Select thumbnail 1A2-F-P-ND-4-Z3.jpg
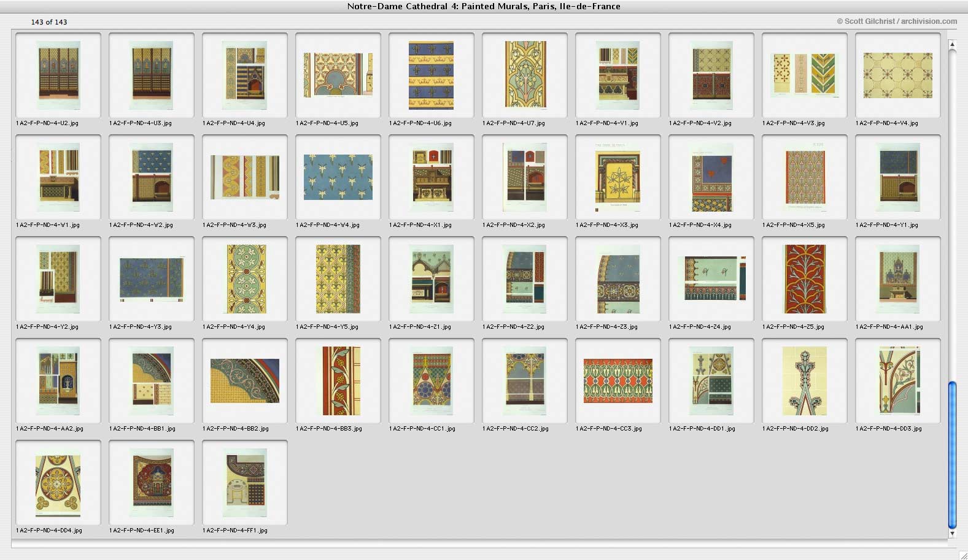Viewport: 968px width, 560px height. click(618, 279)
